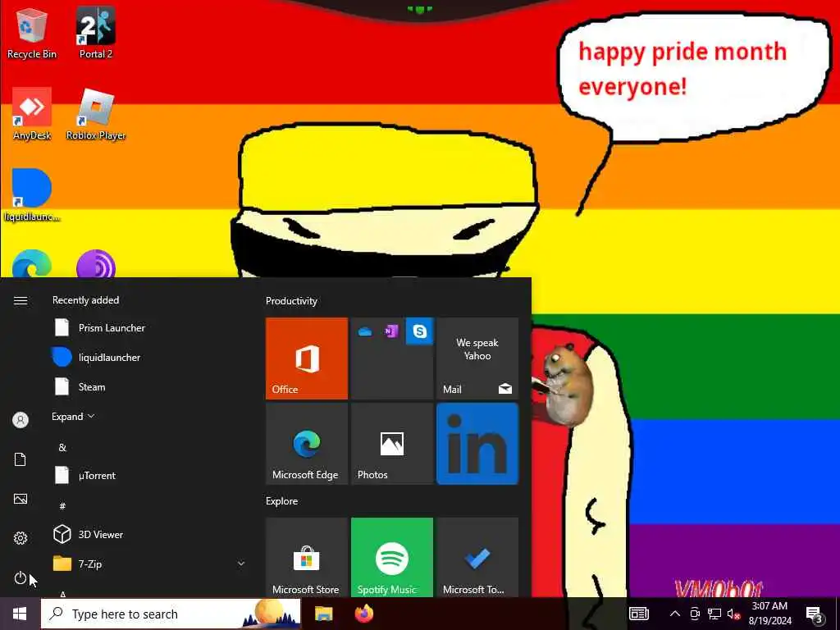Open the Spotify Music tile
Viewport: 840px width, 630px height.
coord(392,557)
